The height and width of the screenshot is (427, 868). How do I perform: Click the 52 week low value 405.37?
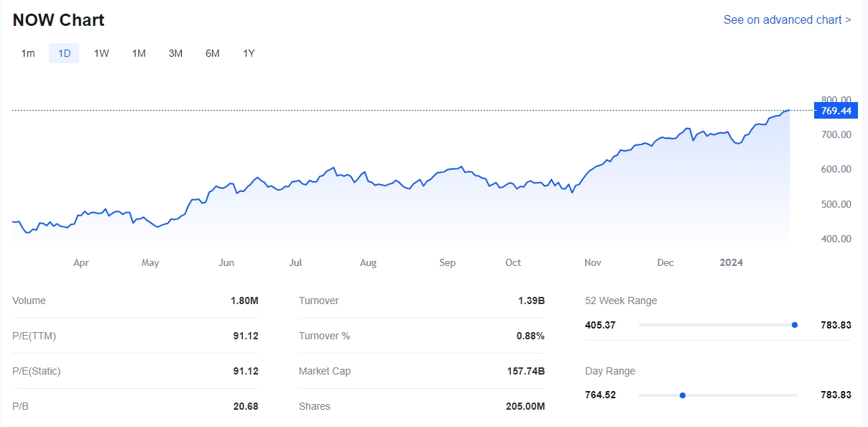pyautogui.click(x=601, y=325)
